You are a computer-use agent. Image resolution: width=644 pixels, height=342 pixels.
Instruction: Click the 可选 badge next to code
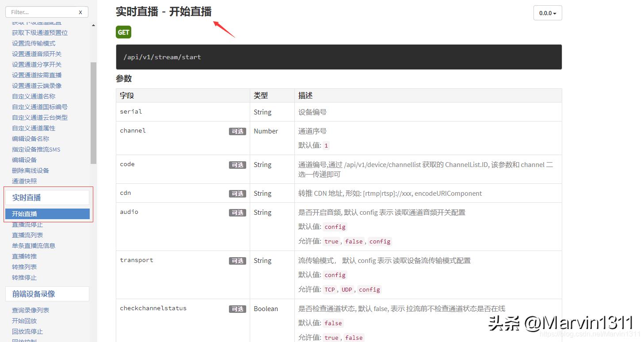(237, 165)
